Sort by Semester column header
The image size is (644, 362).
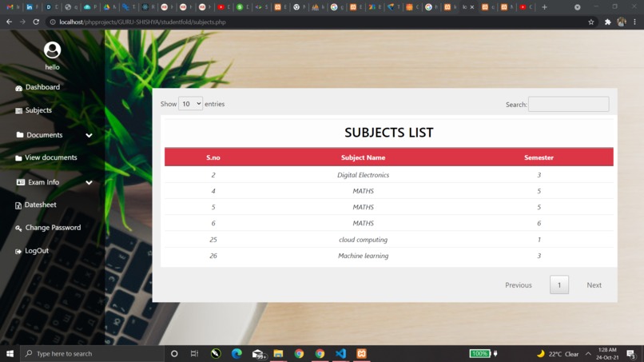pos(539,157)
